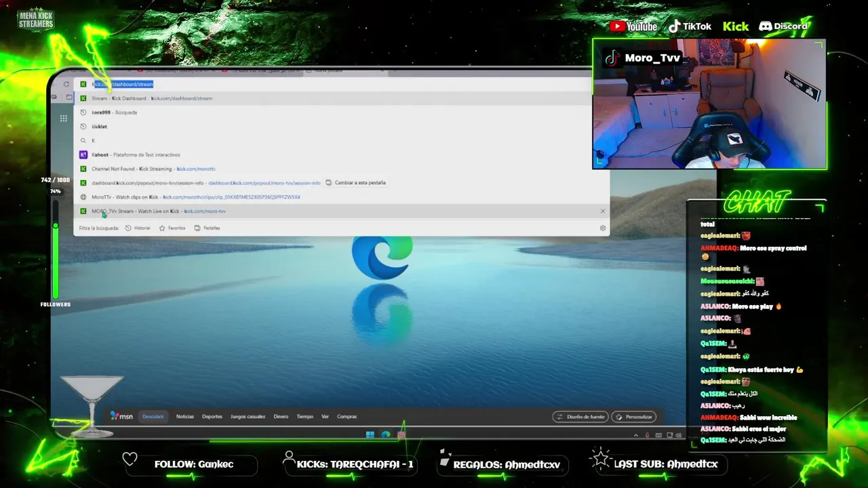Viewport: 868px width, 488px height.
Task: Switch to the Descubrir tab
Action: (x=153, y=417)
